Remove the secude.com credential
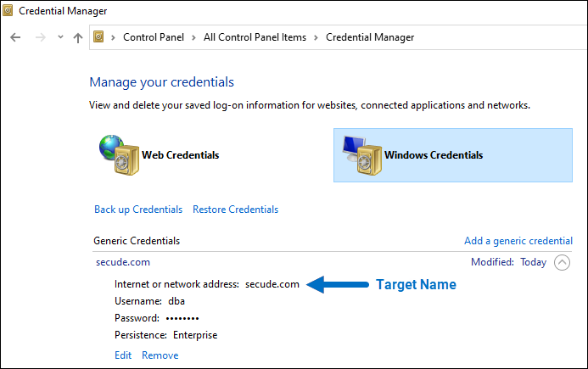Image resolution: width=588 pixels, height=369 pixels. (x=160, y=355)
